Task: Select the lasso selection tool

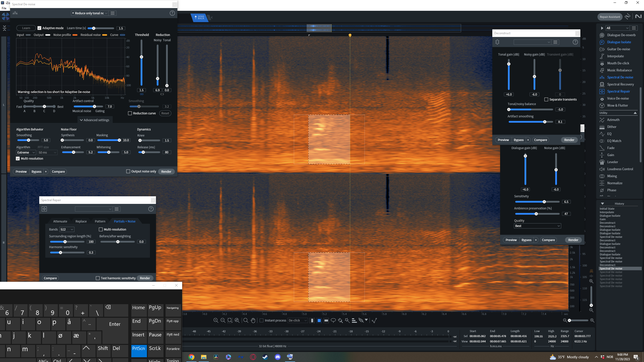Action: (333, 320)
